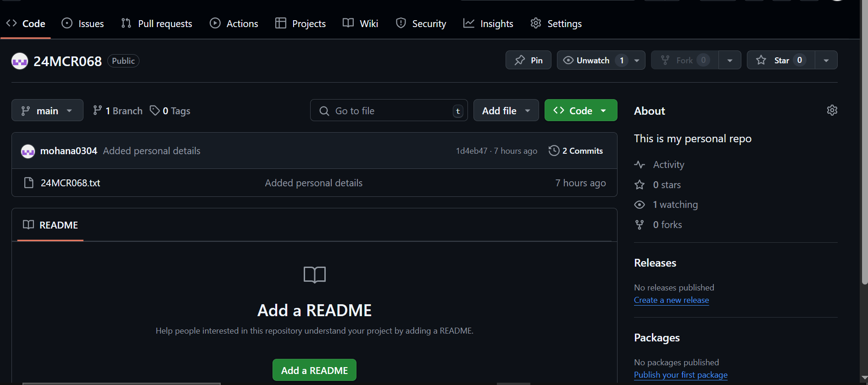Open mohana0304 user profile link

69,151
